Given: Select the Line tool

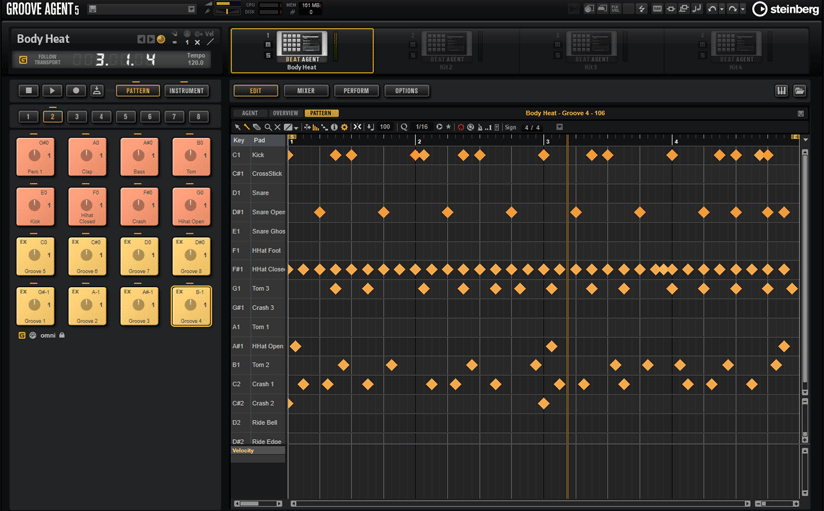Looking at the screenshot, I should click(288, 127).
